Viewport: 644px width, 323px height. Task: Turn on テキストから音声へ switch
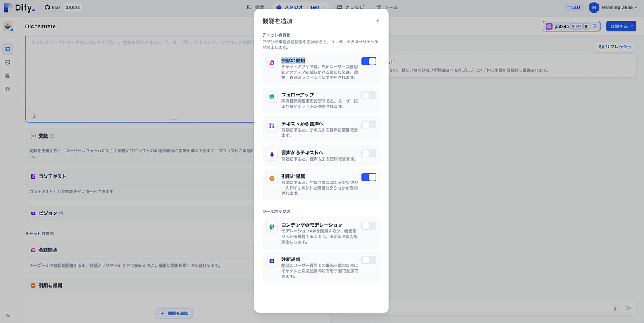[369, 125]
